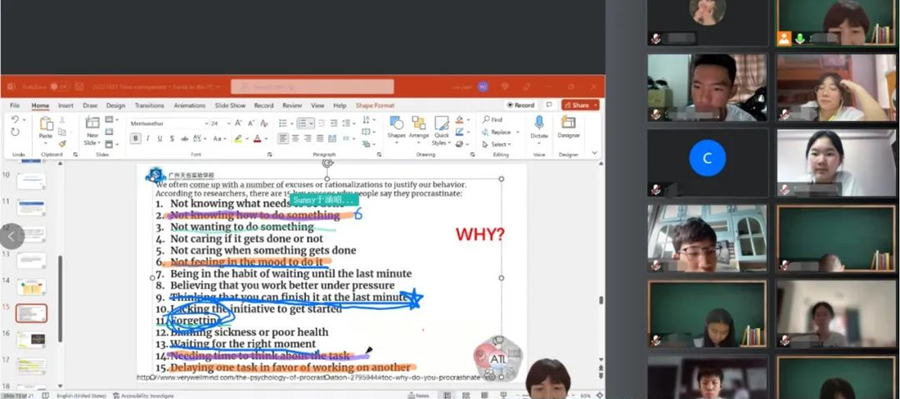This screenshot has height=399, width=900.
Task: Switch to the Transitions tab
Action: 149,106
